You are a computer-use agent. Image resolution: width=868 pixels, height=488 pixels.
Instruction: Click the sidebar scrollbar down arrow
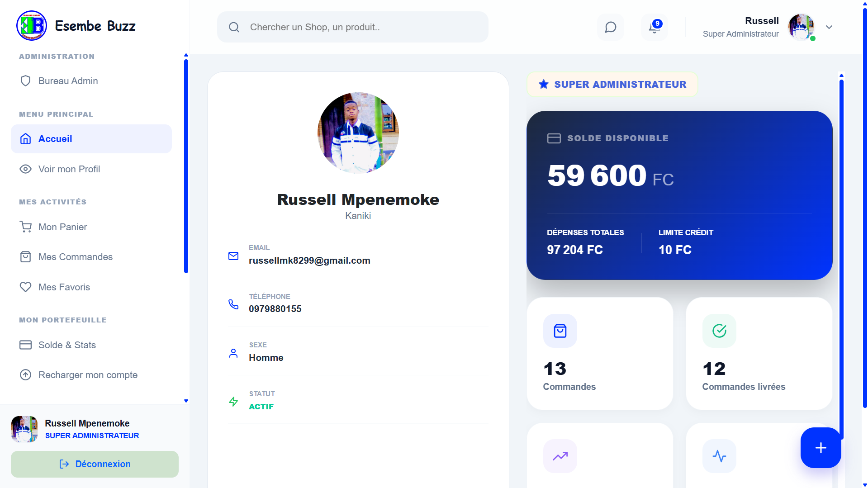[x=186, y=401]
